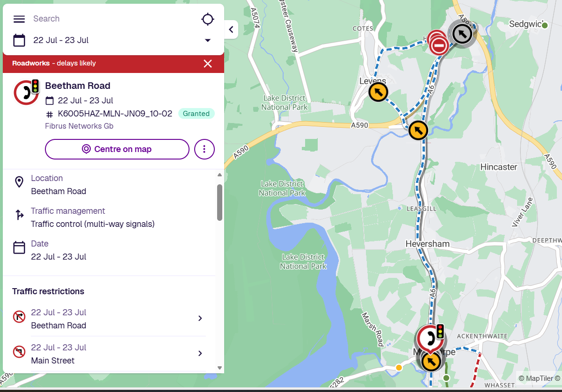Viewport: 562px width, 392px height.
Task: Select the grey diversion arrow marker near Sedgwick
Action: (462, 34)
